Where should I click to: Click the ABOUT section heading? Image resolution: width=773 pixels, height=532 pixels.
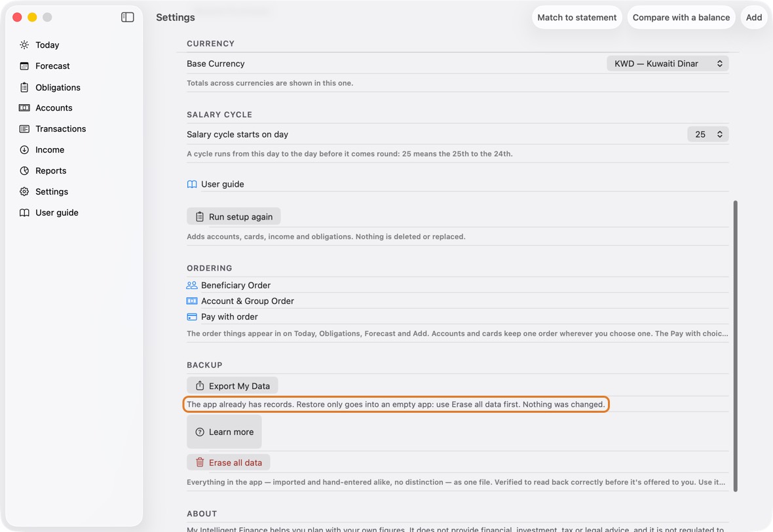pos(202,514)
